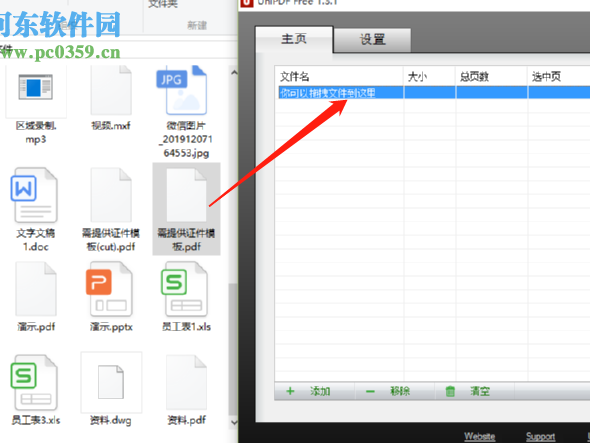Open the Website link
The width and height of the screenshot is (590, 443).
[x=479, y=436]
